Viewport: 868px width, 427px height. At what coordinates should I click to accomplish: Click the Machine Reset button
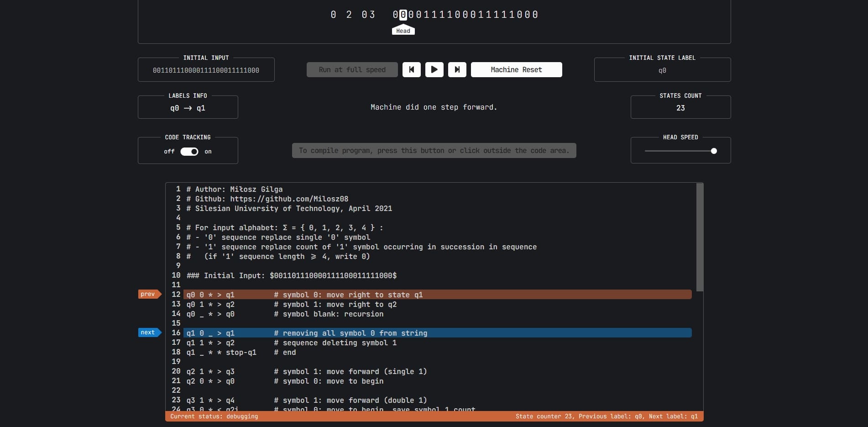(516, 69)
